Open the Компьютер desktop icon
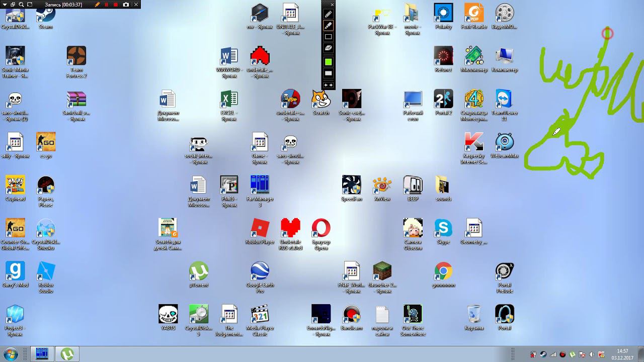 pyautogui.click(x=504, y=59)
